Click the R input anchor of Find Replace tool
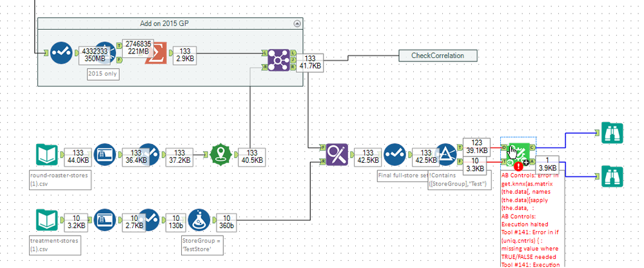The width and height of the screenshot is (644, 268). point(323,161)
